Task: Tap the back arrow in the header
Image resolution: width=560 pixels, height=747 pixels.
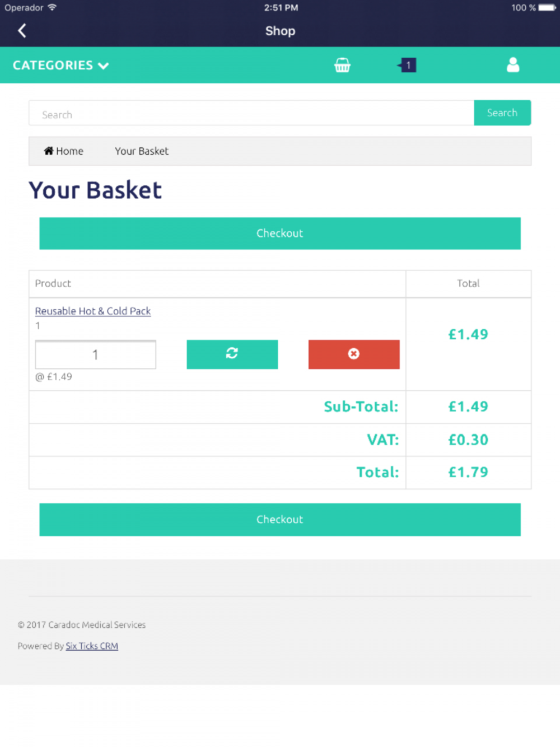Action: point(22,31)
